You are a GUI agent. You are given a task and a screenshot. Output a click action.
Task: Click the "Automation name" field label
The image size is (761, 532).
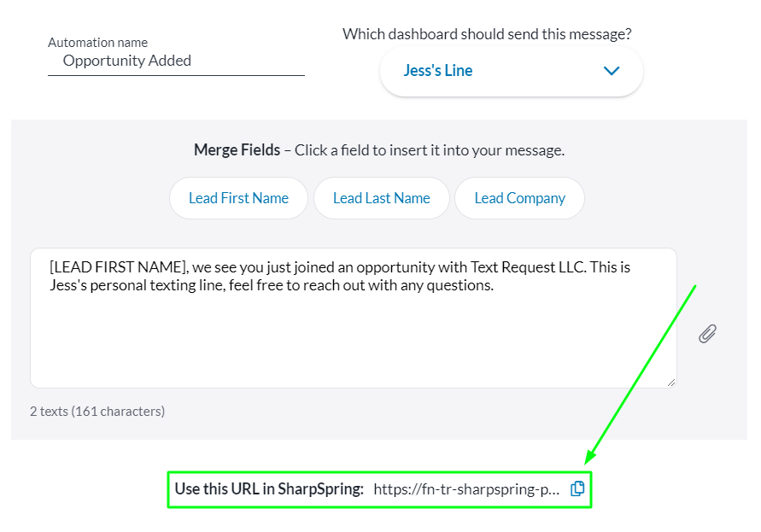(97, 43)
